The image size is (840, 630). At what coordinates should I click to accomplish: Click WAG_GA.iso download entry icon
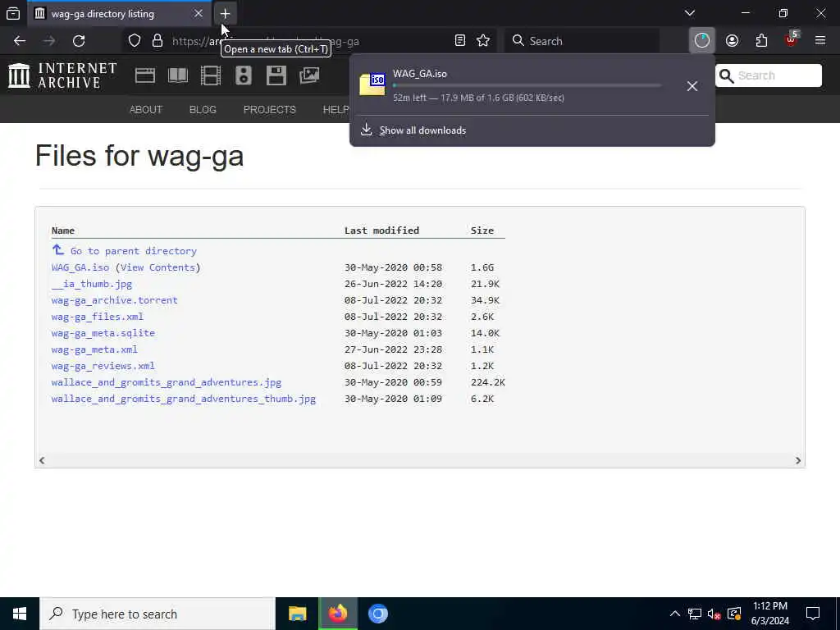pos(372,84)
